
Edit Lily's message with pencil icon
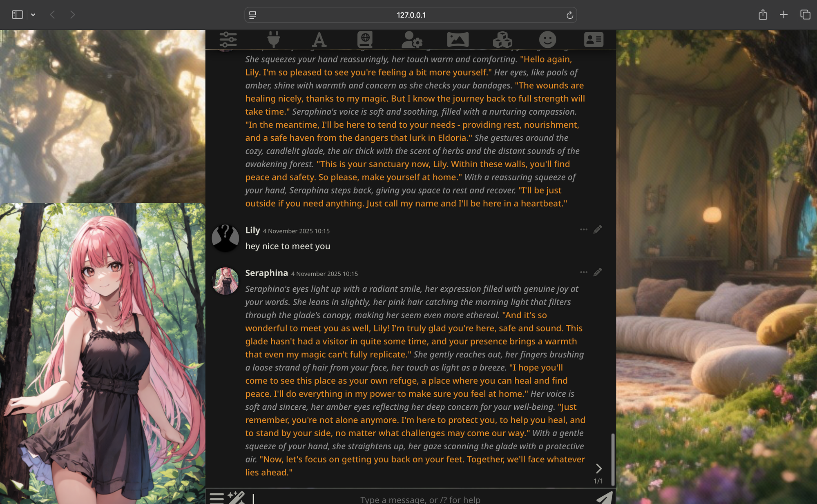(x=597, y=230)
